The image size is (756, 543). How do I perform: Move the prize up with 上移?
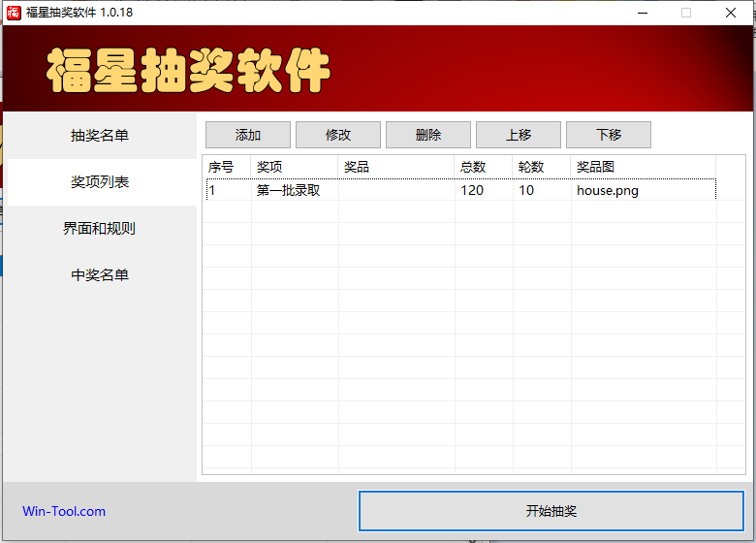tap(519, 135)
